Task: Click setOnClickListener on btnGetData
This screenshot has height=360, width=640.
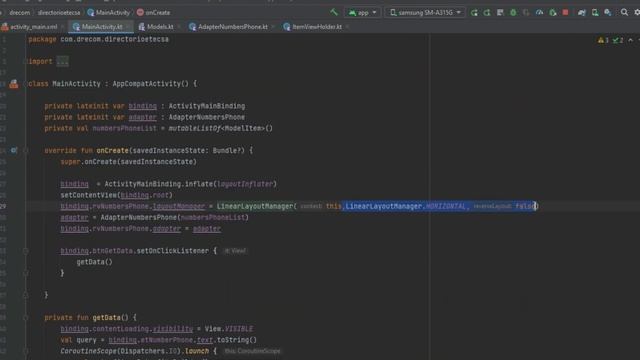Action: click(x=173, y=251)
